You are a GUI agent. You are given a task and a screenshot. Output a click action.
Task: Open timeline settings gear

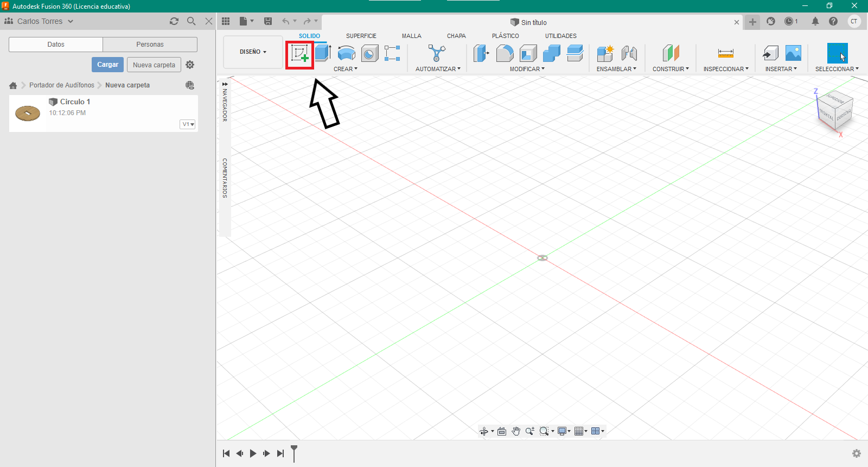(x=857, y=453)
